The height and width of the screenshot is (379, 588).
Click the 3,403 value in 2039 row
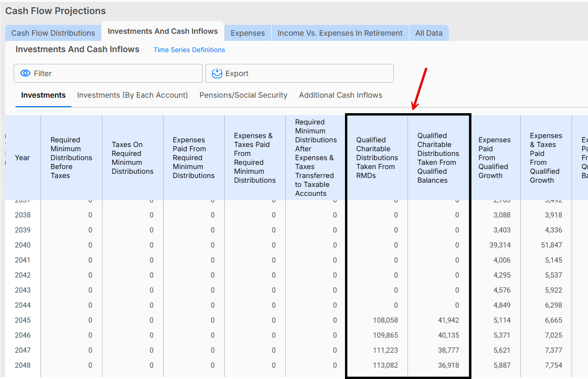click(502, 230)
